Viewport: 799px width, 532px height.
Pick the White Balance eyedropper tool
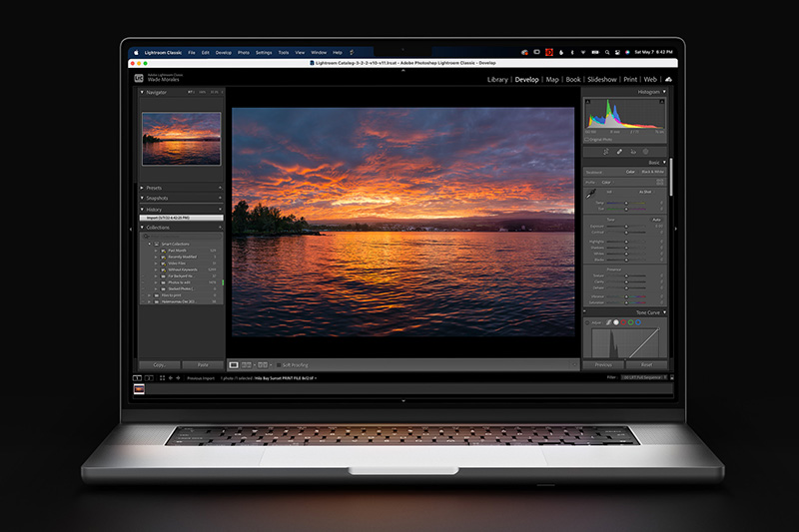(x=591, y=194)
